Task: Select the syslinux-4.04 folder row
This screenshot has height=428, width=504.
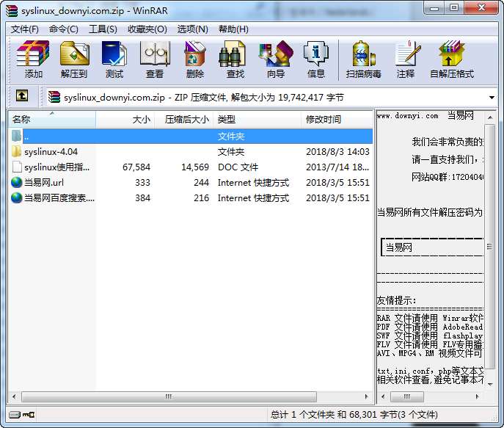Action: [x=191, y=151]
